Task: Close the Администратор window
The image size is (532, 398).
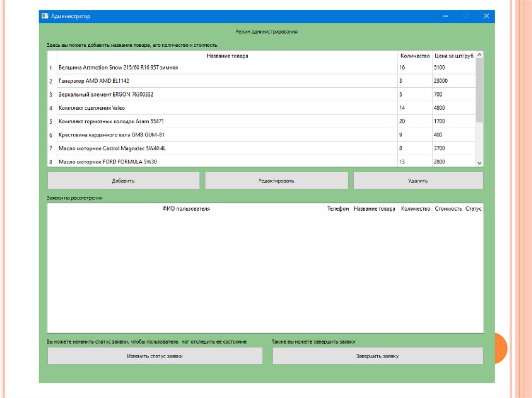Action: pos(486,16)
